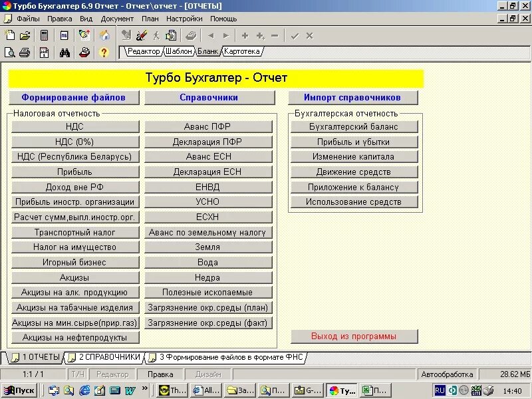The image size is (532, 399).
Task: Open the Файлы menu
Action: coord(28,19)
